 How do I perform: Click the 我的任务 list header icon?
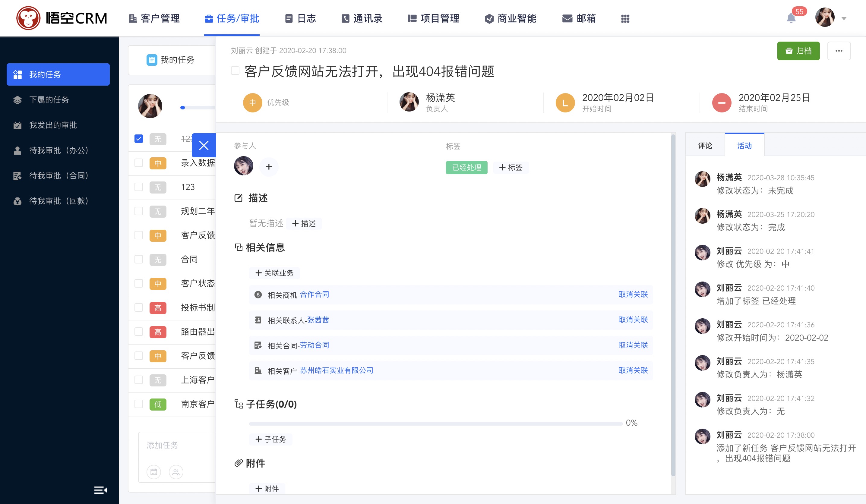tap(152, 60)
